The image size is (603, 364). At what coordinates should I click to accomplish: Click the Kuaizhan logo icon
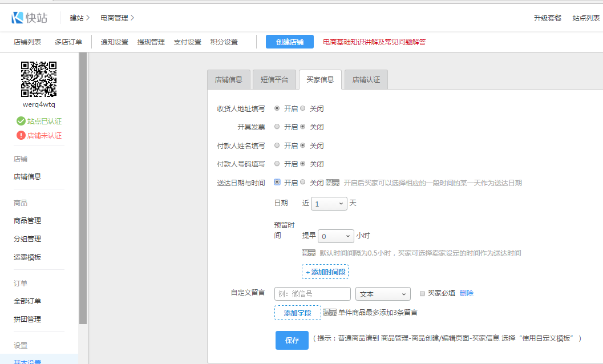[x=17, y=18]
